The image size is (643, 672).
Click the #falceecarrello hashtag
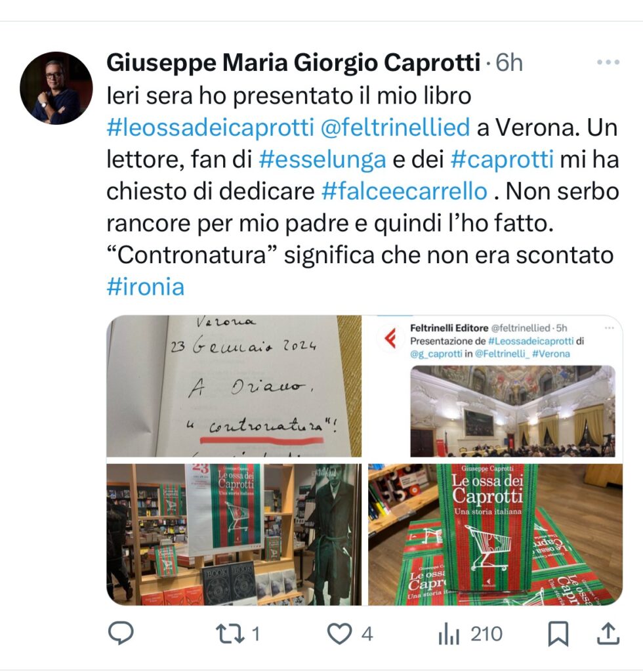pyautogui.click(x=404, y=191)
